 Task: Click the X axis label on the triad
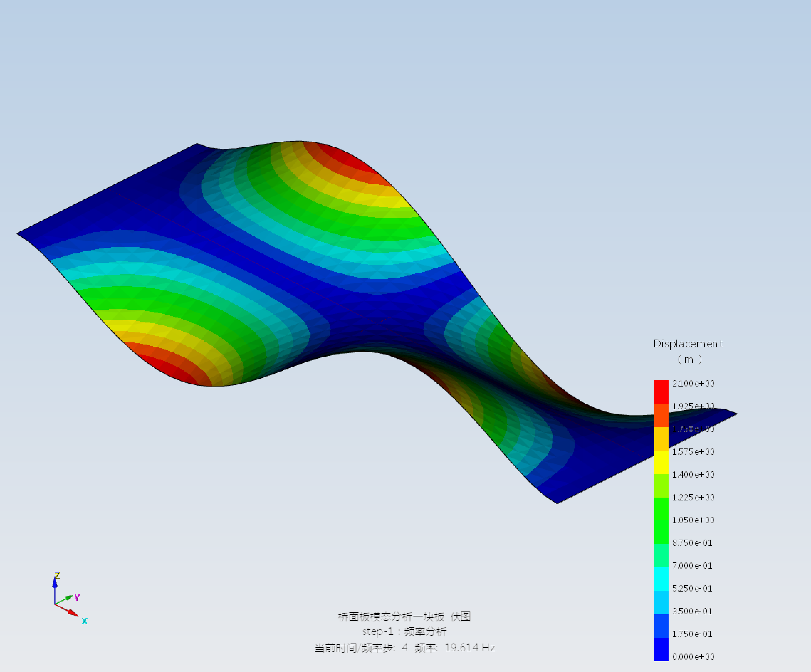[x=84, y=621]
